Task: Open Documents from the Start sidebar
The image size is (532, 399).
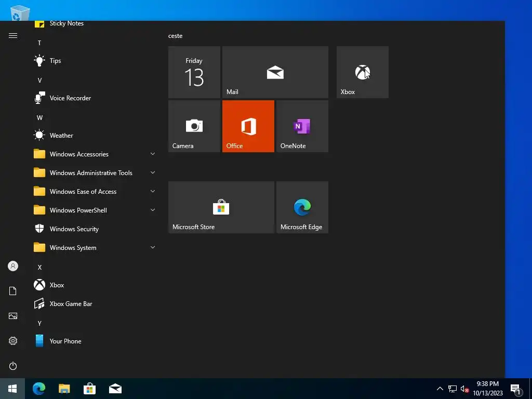Action: [13, 291]
